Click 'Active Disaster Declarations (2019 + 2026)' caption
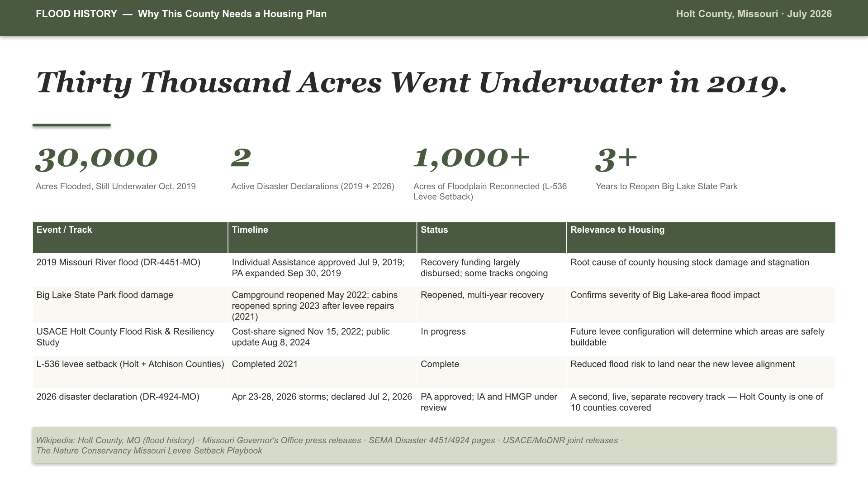868x489 pixels. tap(313, 187)
